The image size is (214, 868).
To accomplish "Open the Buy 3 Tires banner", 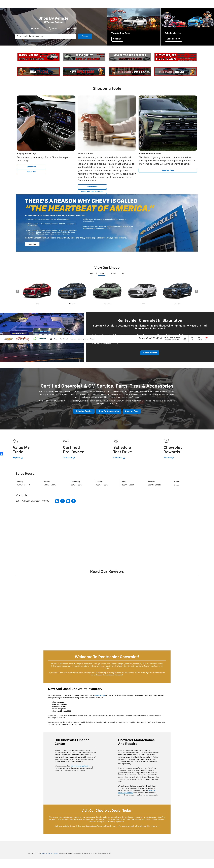I will point(176,57).
